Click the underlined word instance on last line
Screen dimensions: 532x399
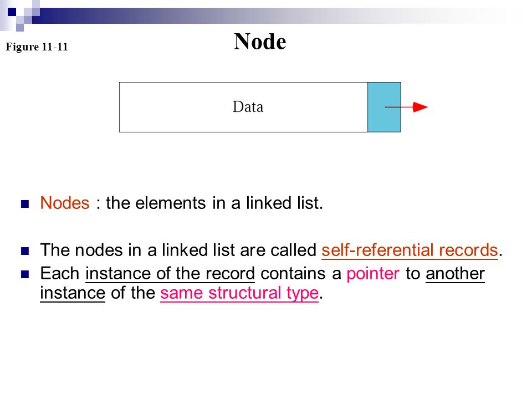(73, 293)
